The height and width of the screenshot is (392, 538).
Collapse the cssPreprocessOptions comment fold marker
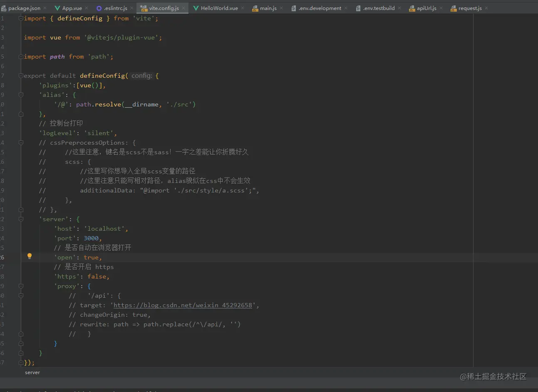[x=21, y=143]
